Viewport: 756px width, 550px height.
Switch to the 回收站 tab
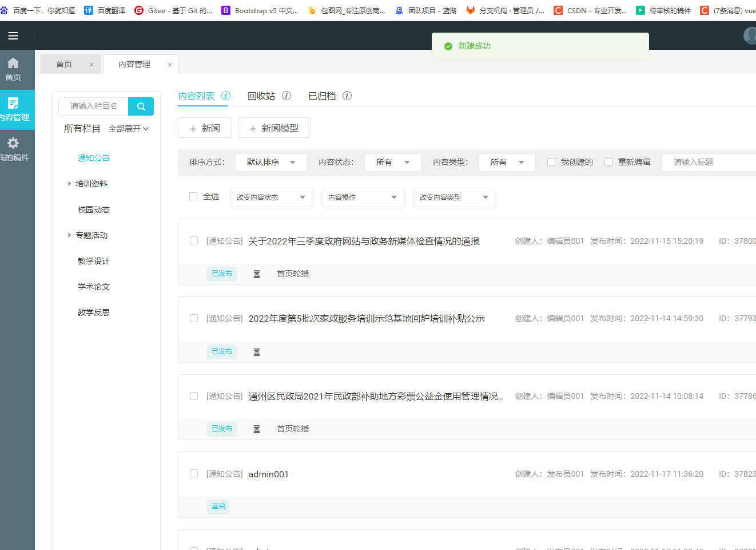click(x=261, y=96)
